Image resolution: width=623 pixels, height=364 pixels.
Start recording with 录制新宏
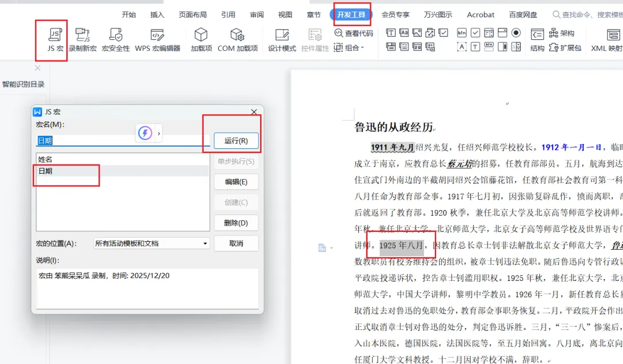(82, 40)
